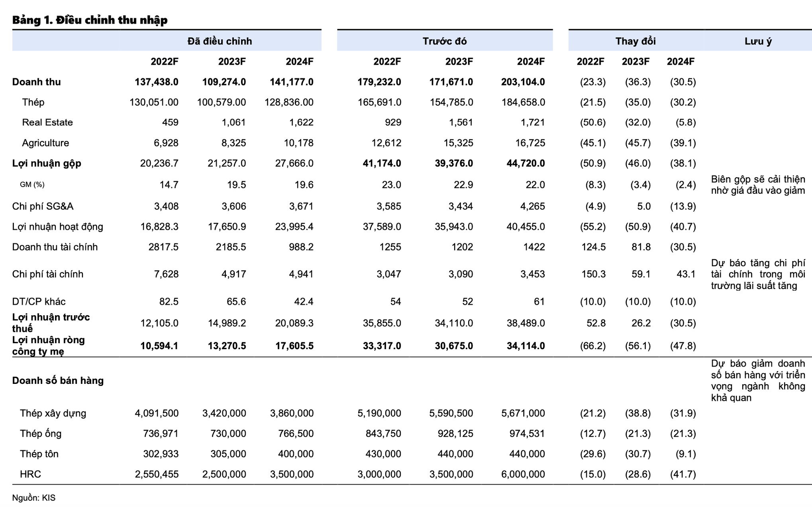This screenshot has width=812, height=507.
Task: Select Doanh thu tài chính row label
Action: tap(55, 247)
